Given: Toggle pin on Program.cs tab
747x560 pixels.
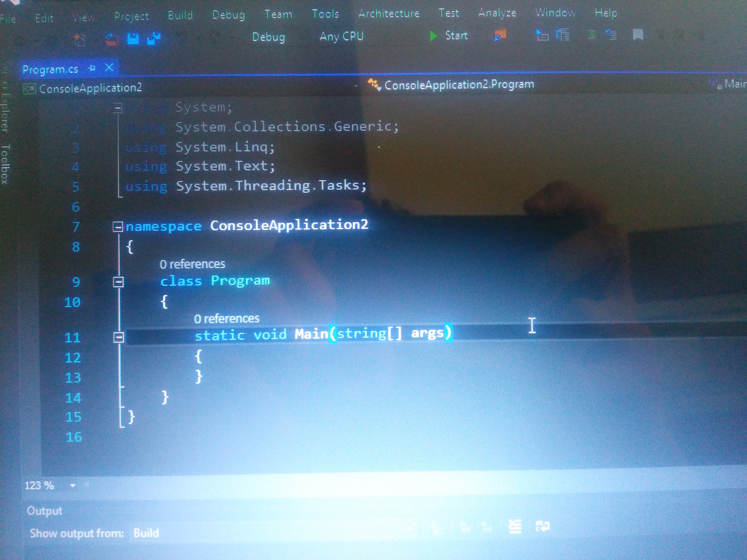Looking at the screenshot, I should click(92, 69).
